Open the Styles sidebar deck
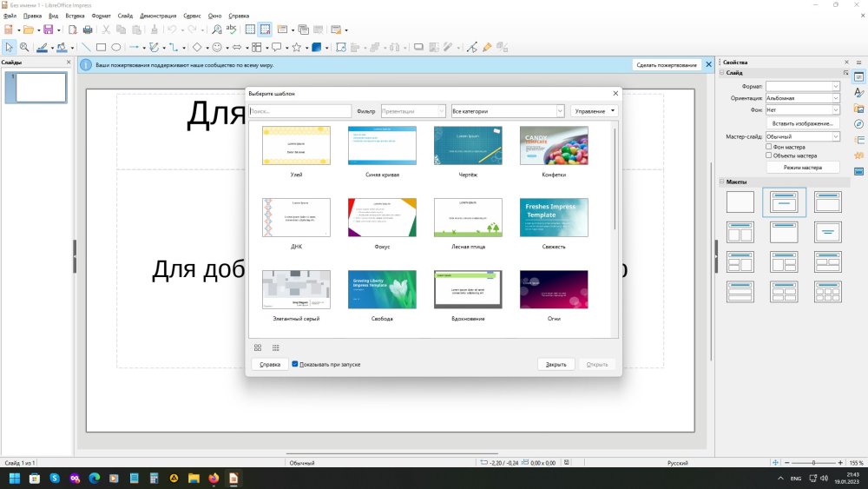The image size is (868, 489). tap(858, 93)
